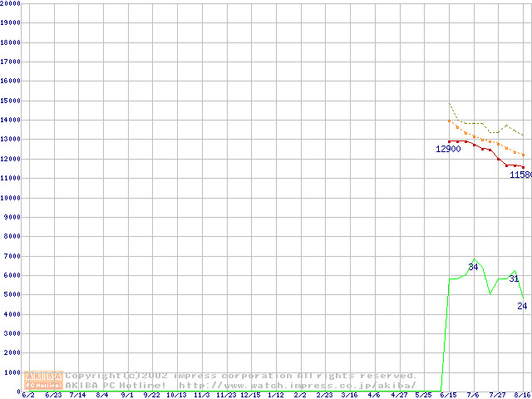The height and width of the screenshot is (399, 532).
Task: Click the 7/27 date axis label
Action: [x=497, y=395]
